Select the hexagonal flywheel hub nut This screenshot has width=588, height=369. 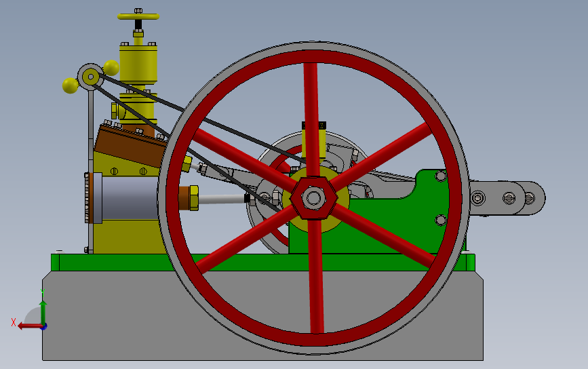click(314, 198)
